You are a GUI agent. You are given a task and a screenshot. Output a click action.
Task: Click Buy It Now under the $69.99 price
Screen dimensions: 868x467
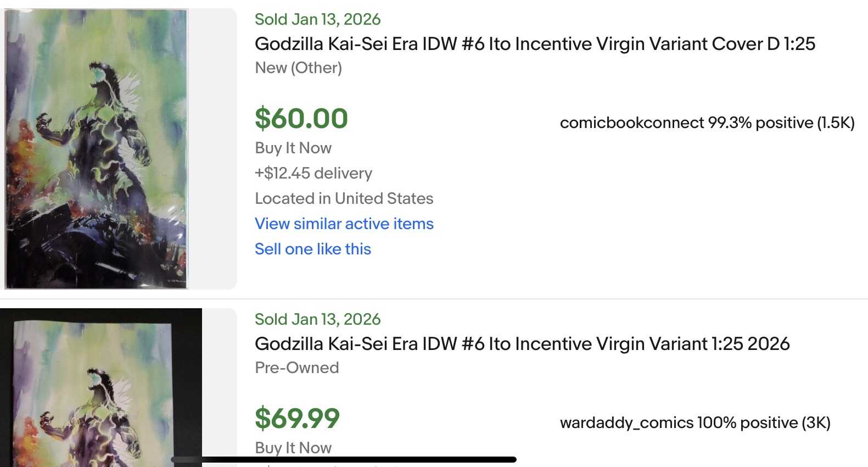click(293, 447)
